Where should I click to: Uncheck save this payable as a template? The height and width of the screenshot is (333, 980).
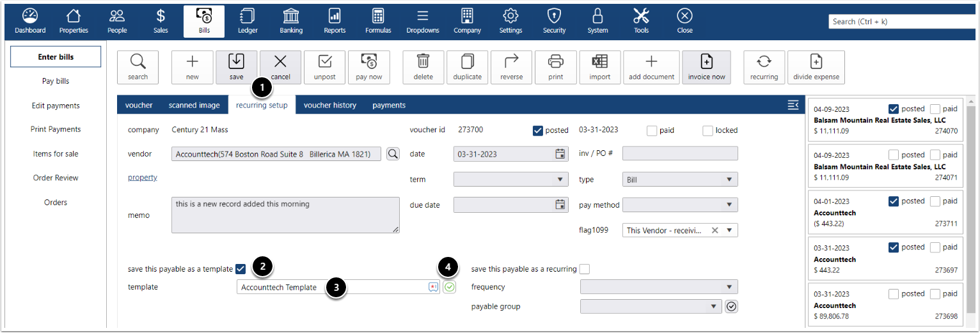241,269
